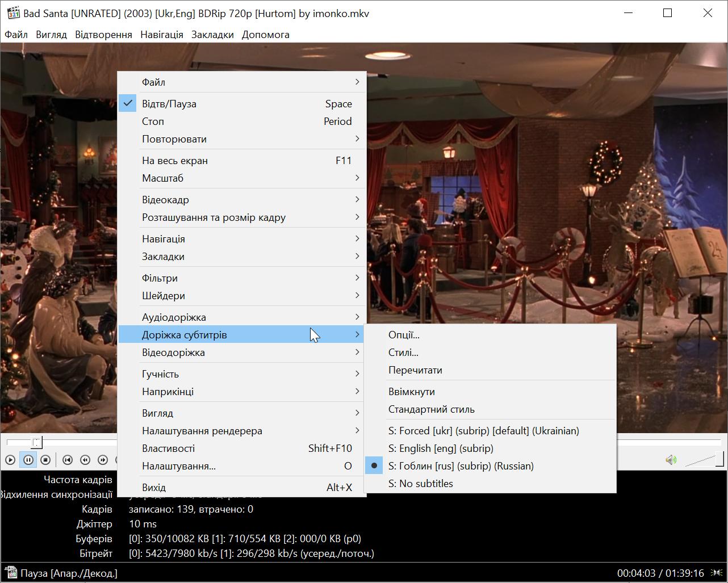Expand the Аудіодоріжка submenu
The width and height of the screenshot is (728, 583).
point(242,317)
